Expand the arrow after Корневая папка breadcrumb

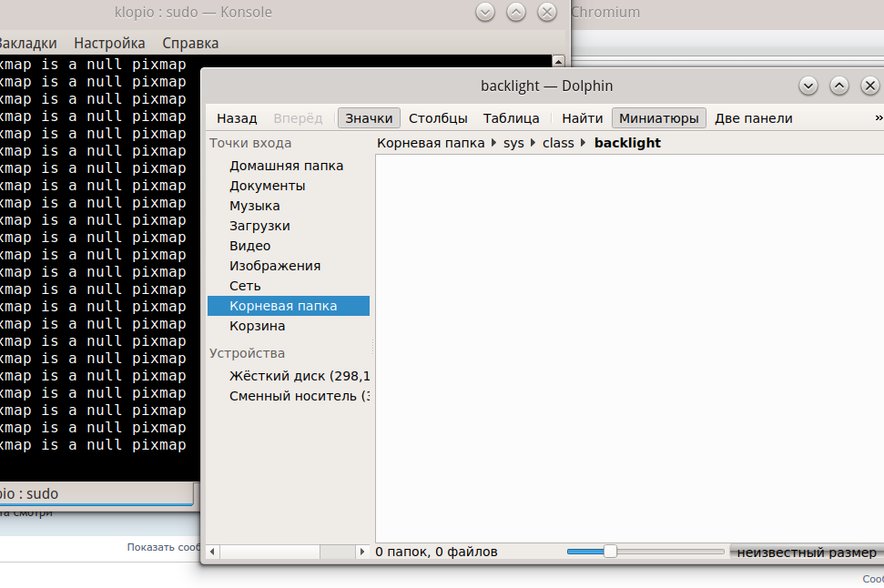click(493, 143)
